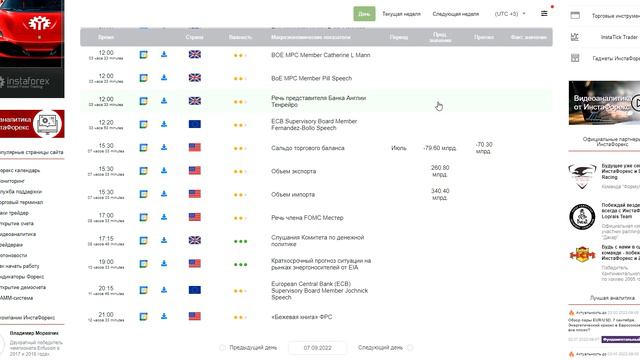
Task: Download the Сальдо торгового баланса event
Action: 164,147
